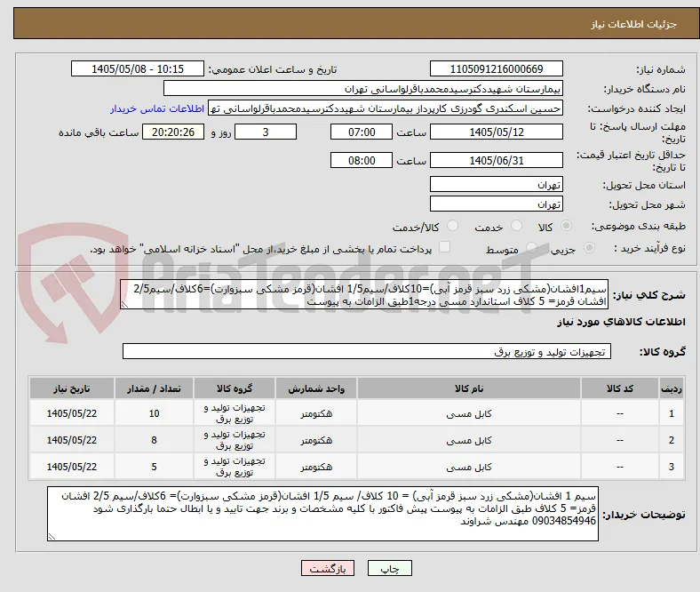Click the تعداد / مقدار column header
700x592 pixels.
154,388
